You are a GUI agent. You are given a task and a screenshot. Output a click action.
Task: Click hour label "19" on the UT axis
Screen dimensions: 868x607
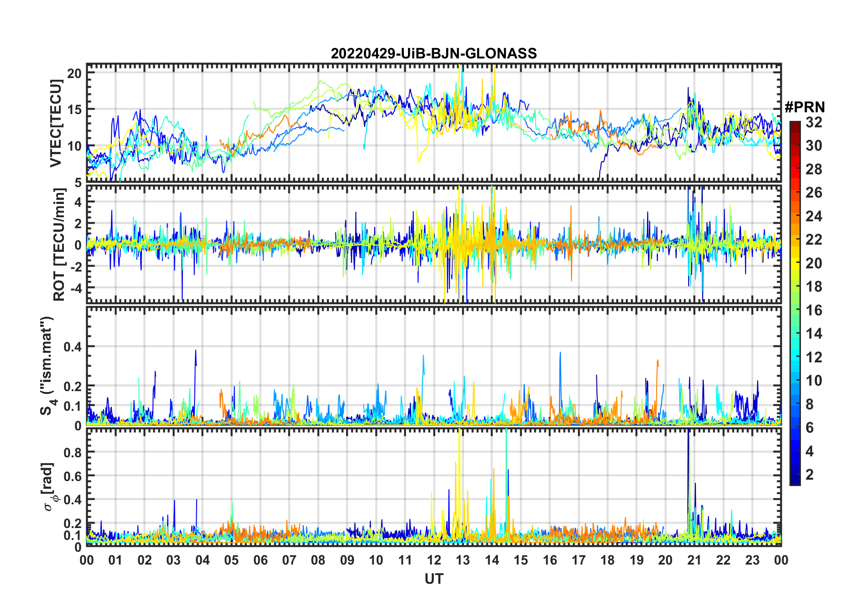[x=637, y=560]
